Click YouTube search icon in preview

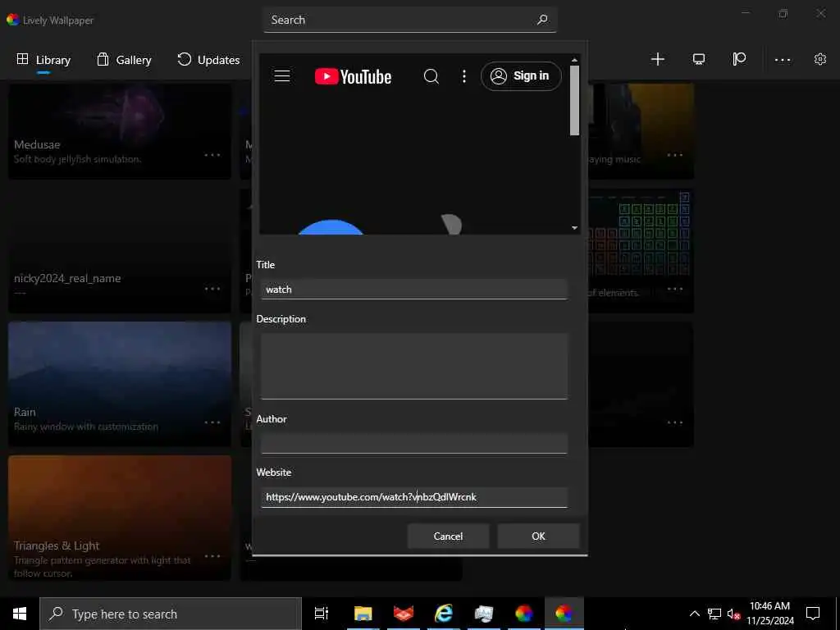click(431, 76)
